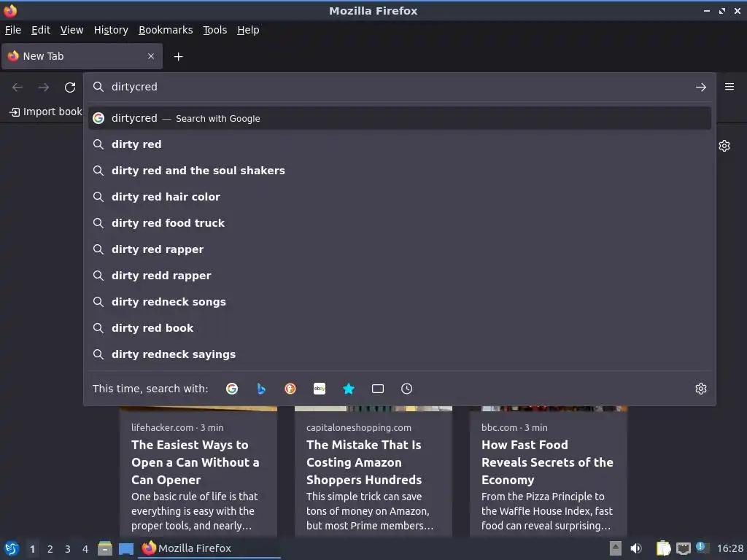The image size is (747, 560).
Task: Open New Tab page personalize gear
Action: coord(724,146)
